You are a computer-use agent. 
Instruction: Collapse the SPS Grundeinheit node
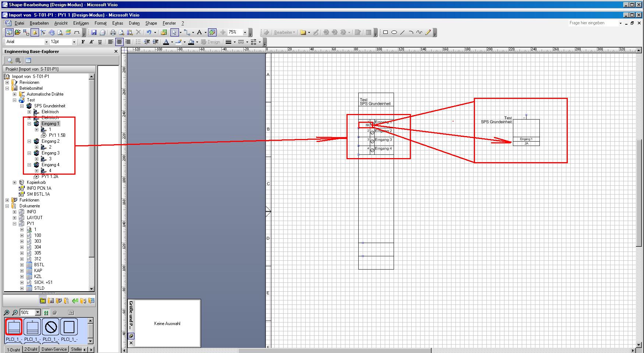[22, 106]
